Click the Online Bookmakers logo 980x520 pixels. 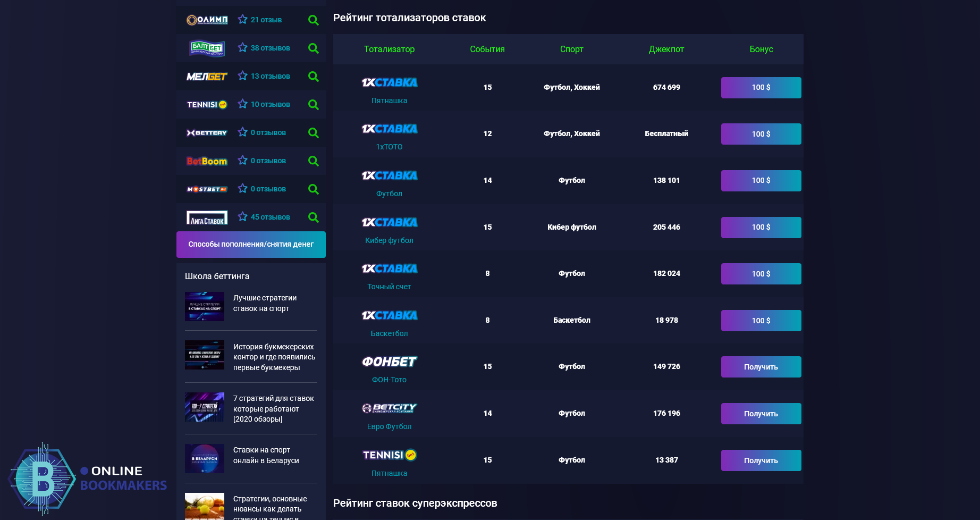88,479
